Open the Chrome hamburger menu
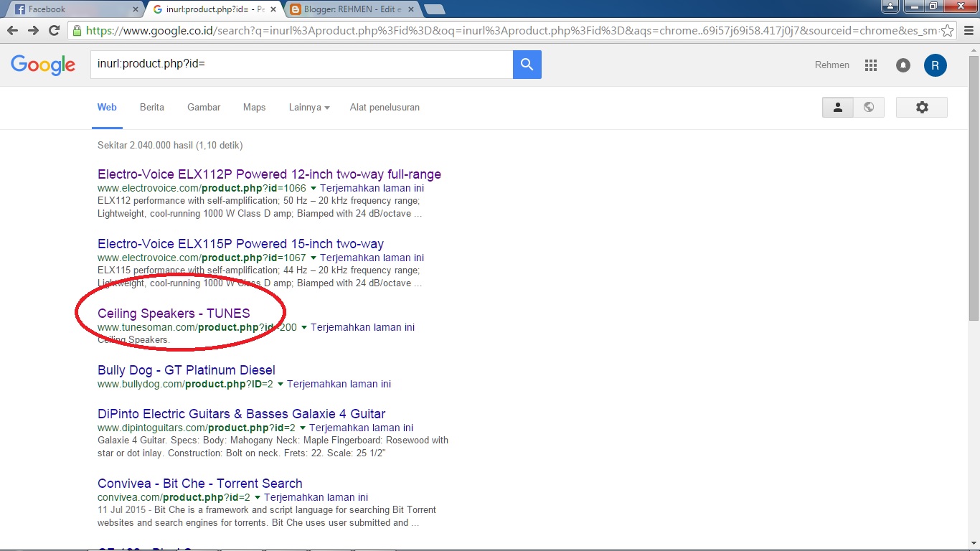 tap(968, 31)
